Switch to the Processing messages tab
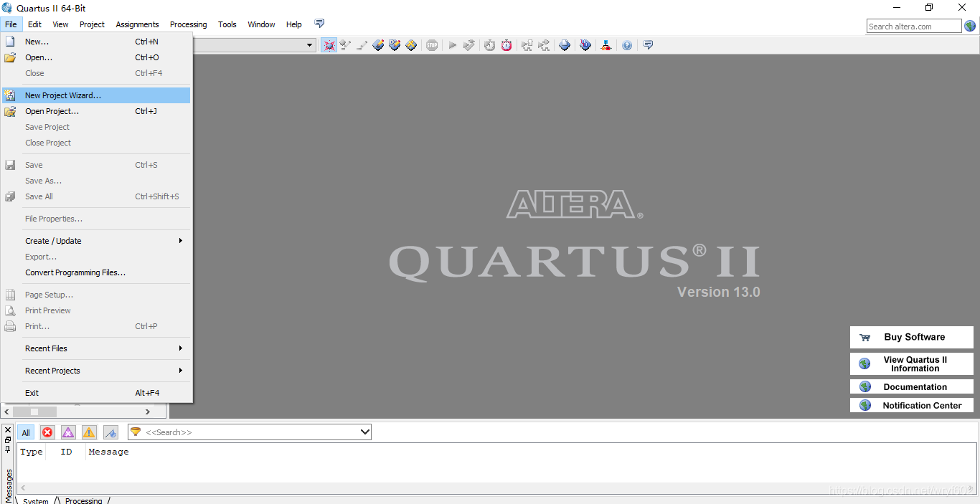 tap(84, 500)
